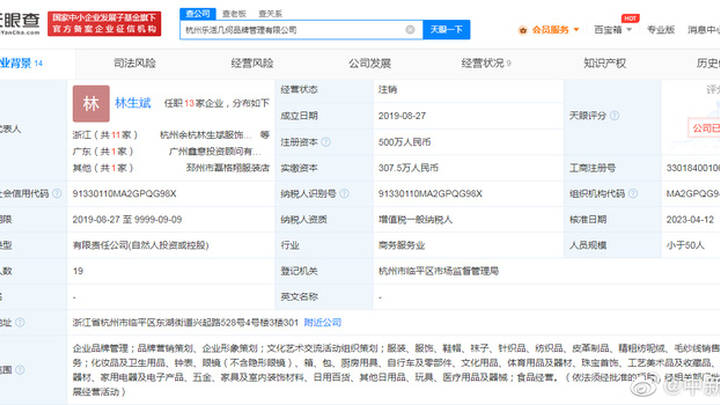Viewport: 720px width, 405px height.
Task: Click the 小于50人 staff size value
Action: click(685, 245)
